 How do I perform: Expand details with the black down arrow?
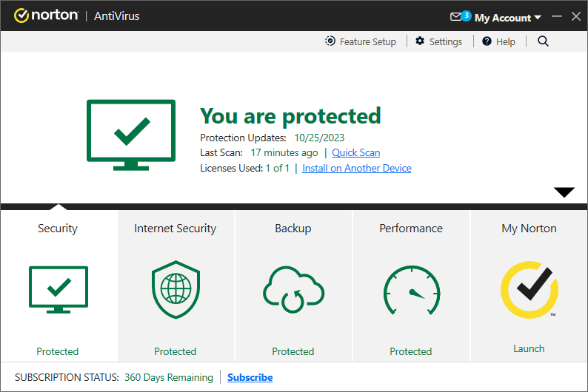click(564, 192)
